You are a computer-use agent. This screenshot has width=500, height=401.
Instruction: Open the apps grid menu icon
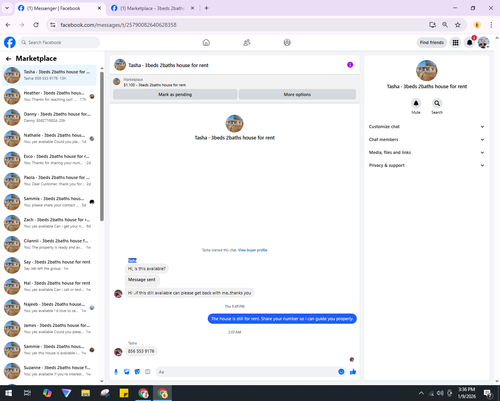pyautogui.click(x=455, y=42)
